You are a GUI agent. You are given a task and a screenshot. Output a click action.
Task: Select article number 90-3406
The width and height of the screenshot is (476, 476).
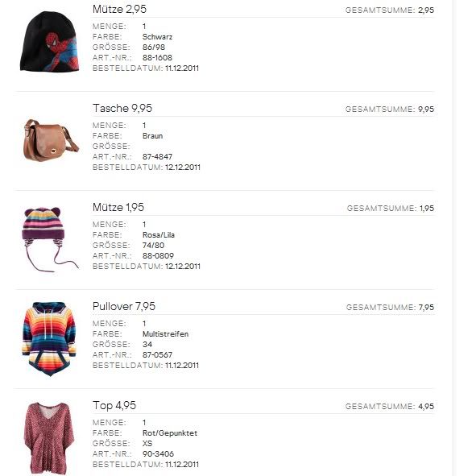tap(158, 453)
